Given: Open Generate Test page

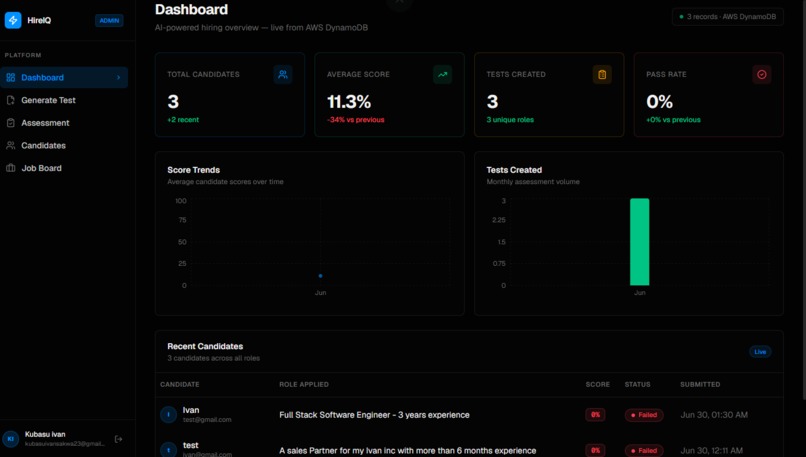Looking at the screenshot, I should pyautogui.click(x=64, y=100).
